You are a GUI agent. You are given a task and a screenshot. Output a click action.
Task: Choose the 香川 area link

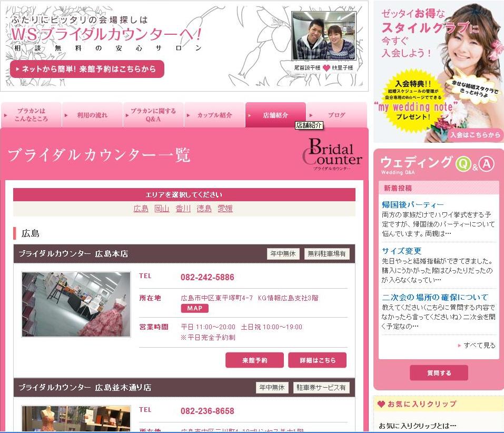(183, 209)
